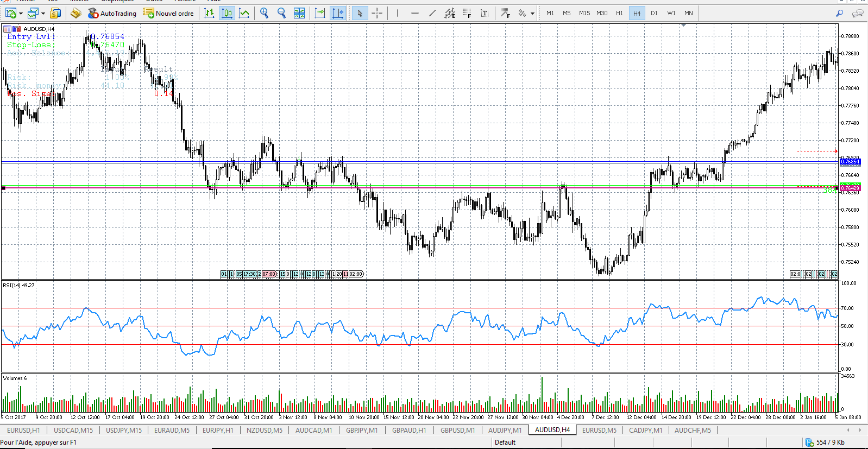Zoom in on the chart
The width and height of the screenshot is (868, 449).
264,13
